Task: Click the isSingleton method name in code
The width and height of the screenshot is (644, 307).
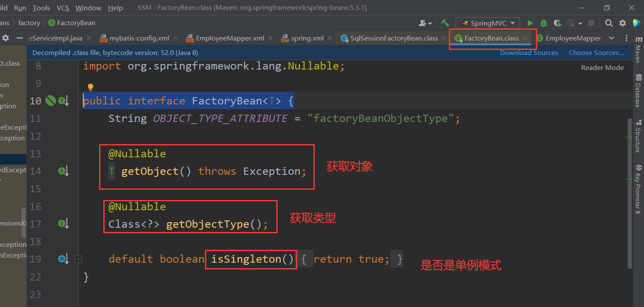Action: coord(246,259)
